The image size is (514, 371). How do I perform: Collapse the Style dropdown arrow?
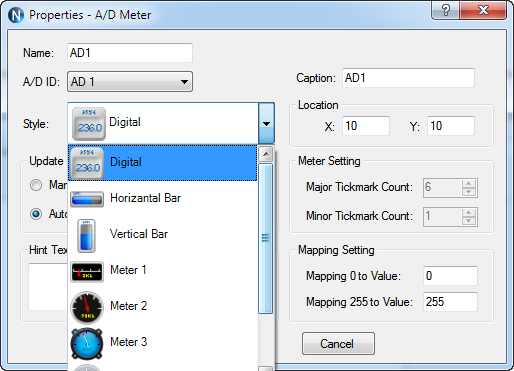266,124
